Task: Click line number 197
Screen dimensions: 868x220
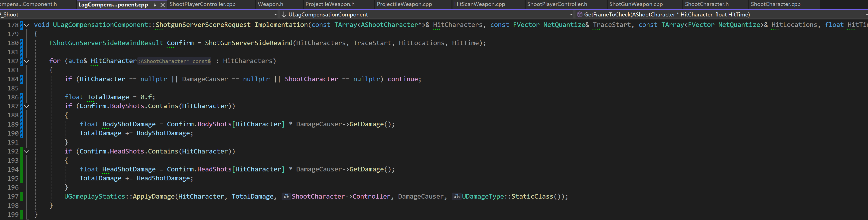Action: tap(13, 196)
